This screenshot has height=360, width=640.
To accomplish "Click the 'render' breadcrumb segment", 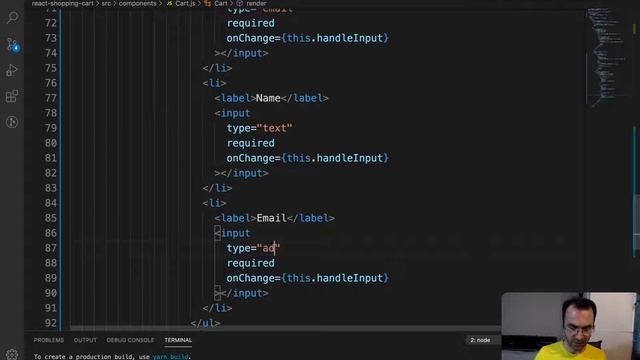I will click(x=252, y=3).
